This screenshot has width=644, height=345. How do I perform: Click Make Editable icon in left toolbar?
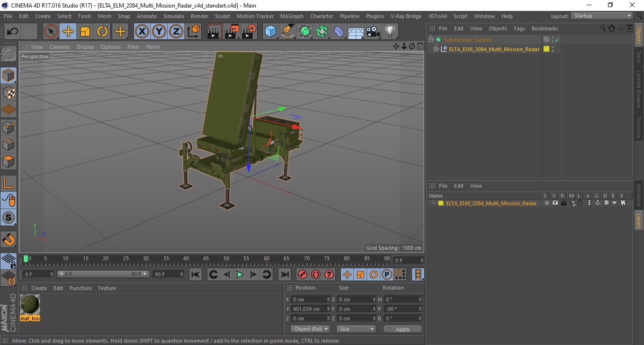coord(9,54)
